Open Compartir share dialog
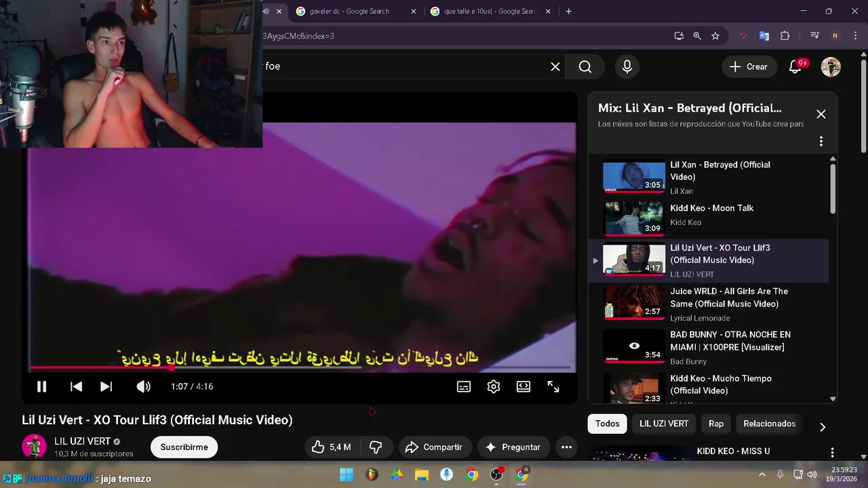 pyautogui.click(x=434, y=447)
